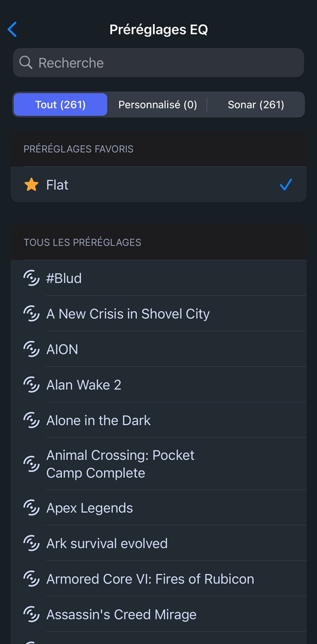Focus the Recherche search field

click(x=158, y=62)
